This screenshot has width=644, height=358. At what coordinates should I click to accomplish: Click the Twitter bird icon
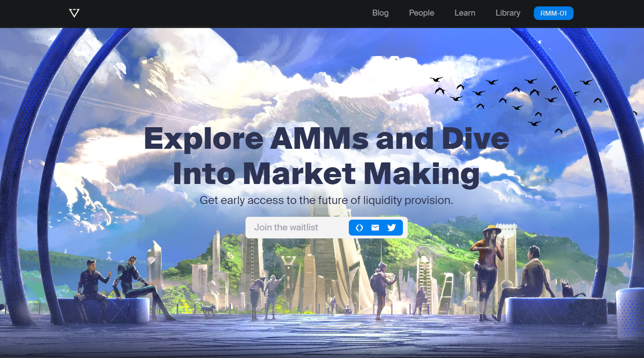tap(391, 228)
